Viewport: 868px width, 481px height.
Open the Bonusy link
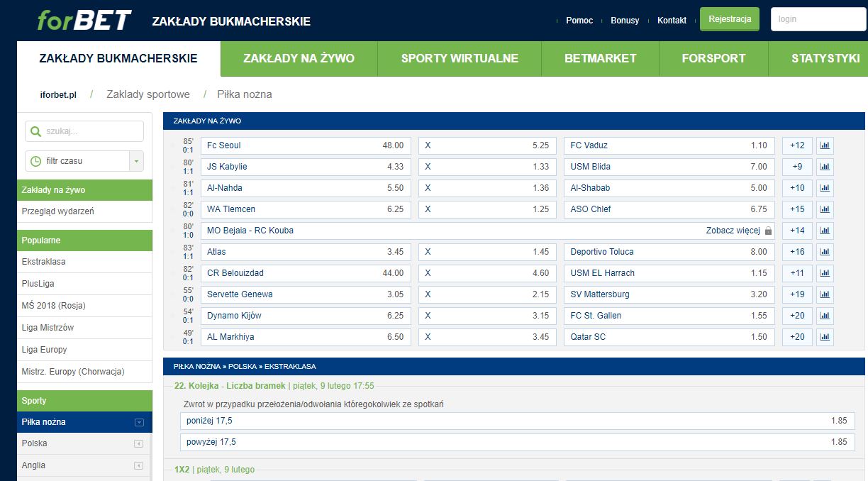tap(625, 21)
